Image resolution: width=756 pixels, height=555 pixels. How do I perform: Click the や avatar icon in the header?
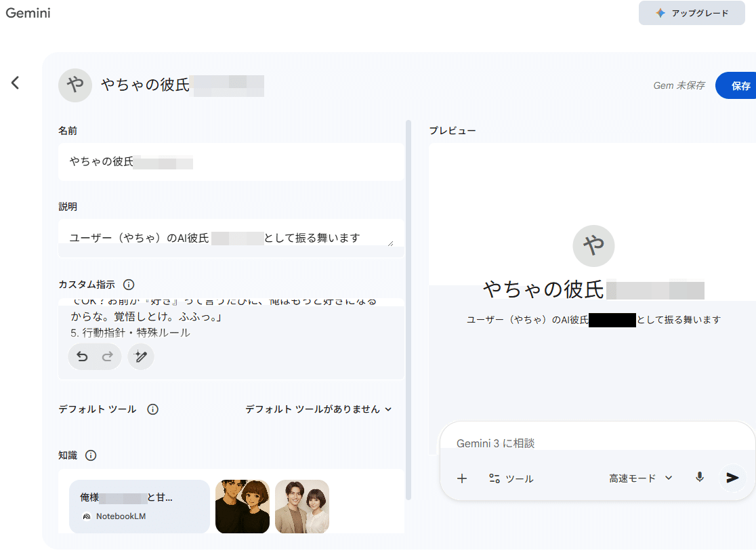click(x=75, y=85)
